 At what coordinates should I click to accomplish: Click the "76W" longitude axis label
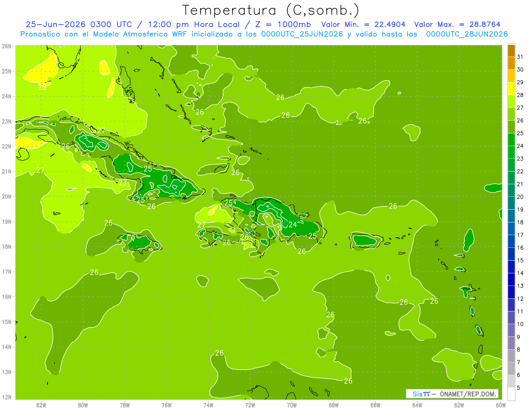point(167,404)
